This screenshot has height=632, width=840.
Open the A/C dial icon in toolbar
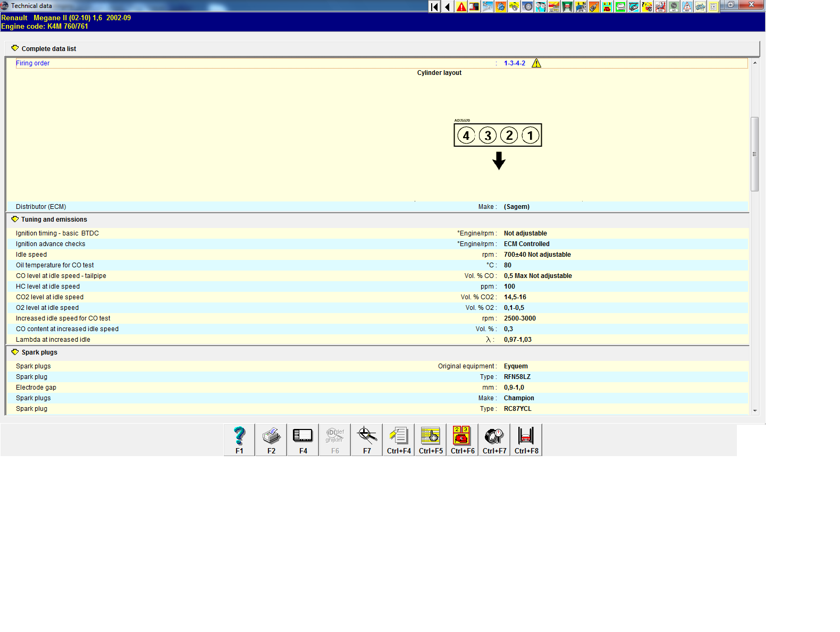(x=674, y=6)
